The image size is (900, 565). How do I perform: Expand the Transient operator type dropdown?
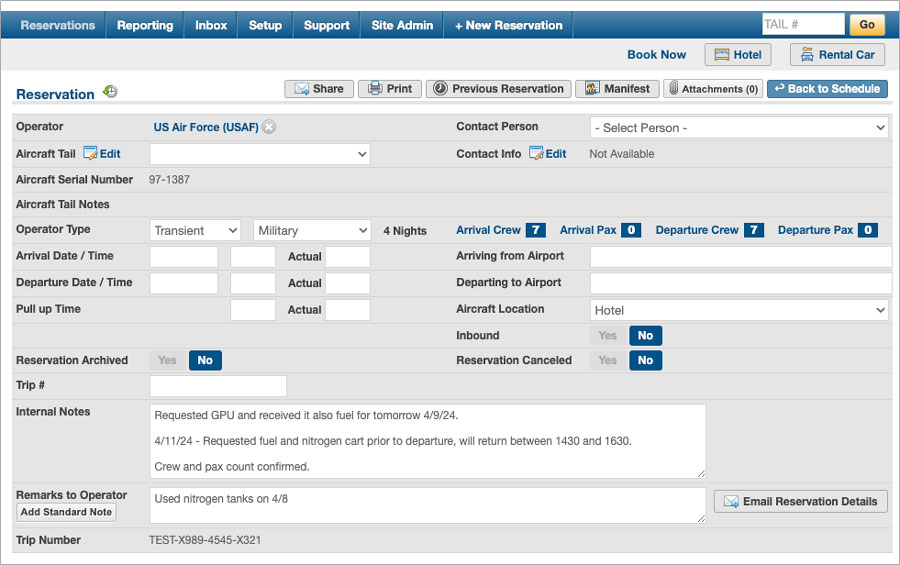tap(195, 230)
